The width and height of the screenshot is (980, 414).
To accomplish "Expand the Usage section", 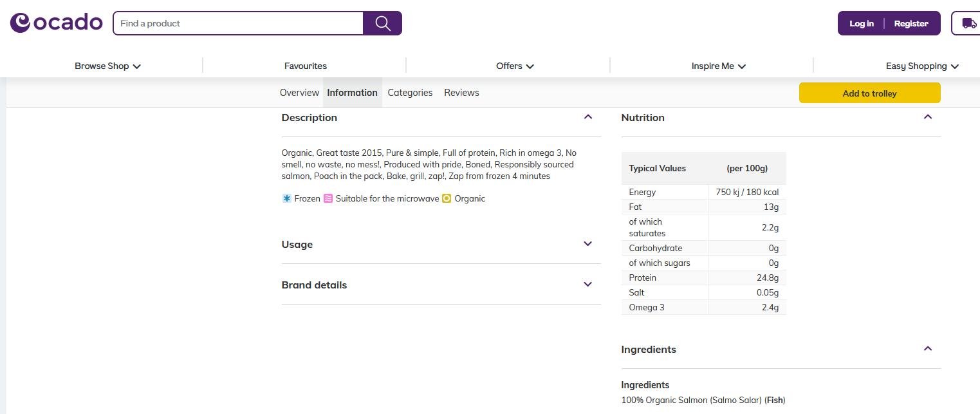I will [x=587, y=244].
